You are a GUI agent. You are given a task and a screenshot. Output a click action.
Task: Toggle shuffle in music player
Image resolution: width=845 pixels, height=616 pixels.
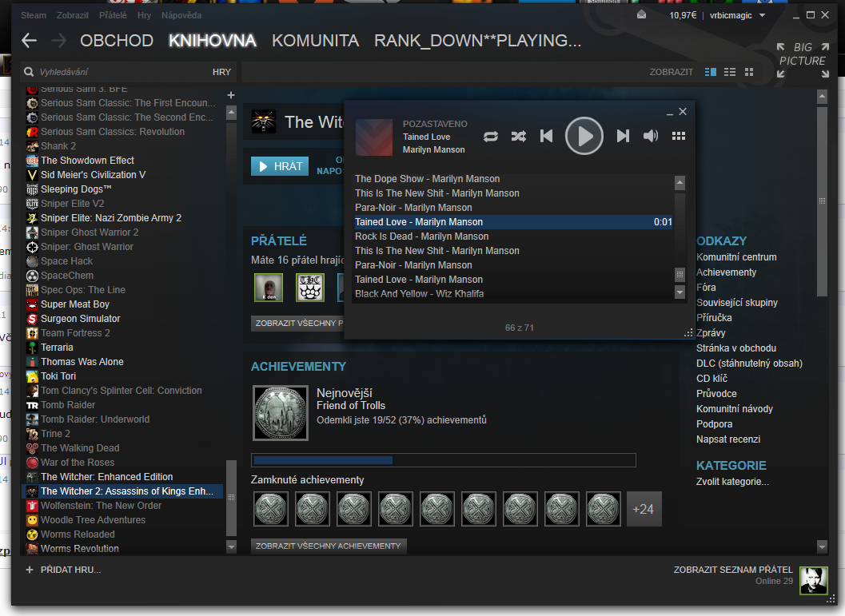pos(519,136)
